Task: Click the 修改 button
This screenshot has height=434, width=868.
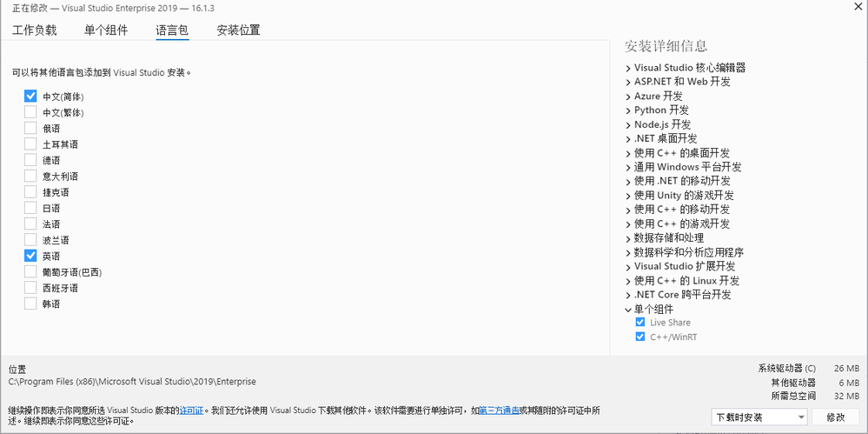Action: [836, 417]
